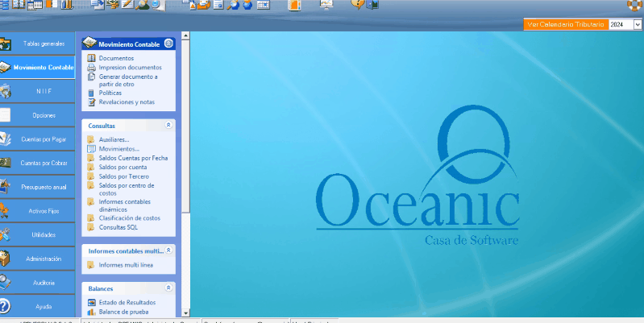Click the Tablas generales sidebar icon
The height and width of the screenshot is (323, 644).
[x=5, y=43]
